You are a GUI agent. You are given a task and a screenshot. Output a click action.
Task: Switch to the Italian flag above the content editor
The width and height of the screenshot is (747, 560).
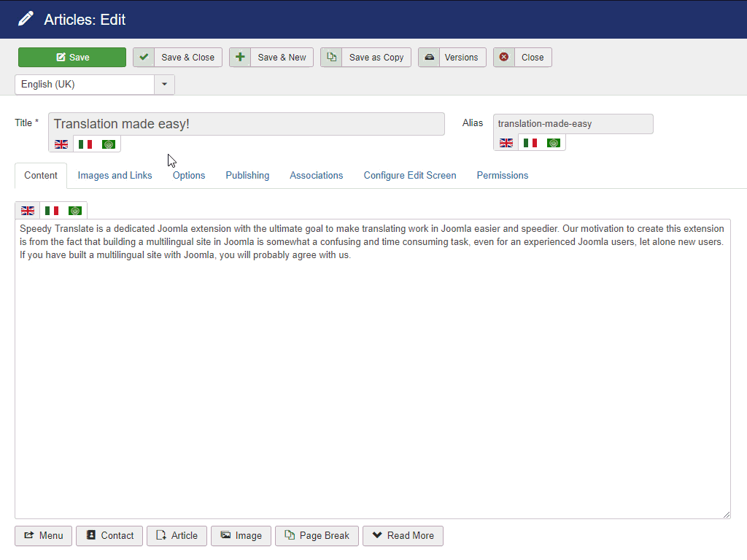tap(51, 210)
